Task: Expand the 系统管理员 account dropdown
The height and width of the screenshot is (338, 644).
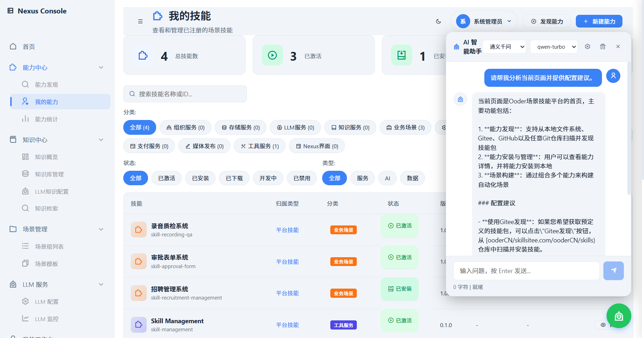Action: (484, 21)
